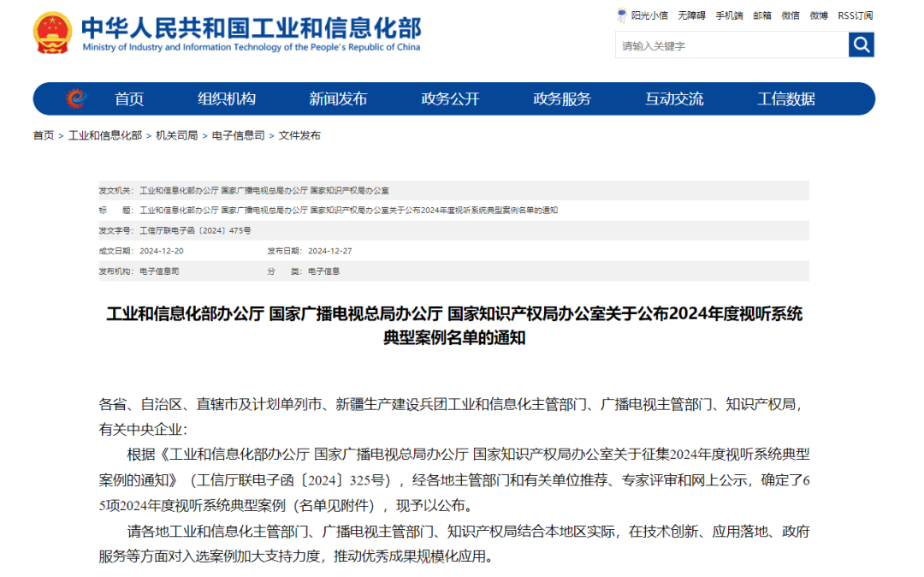Go to 新闻发布 in the navigation bar

coord(338,98)
